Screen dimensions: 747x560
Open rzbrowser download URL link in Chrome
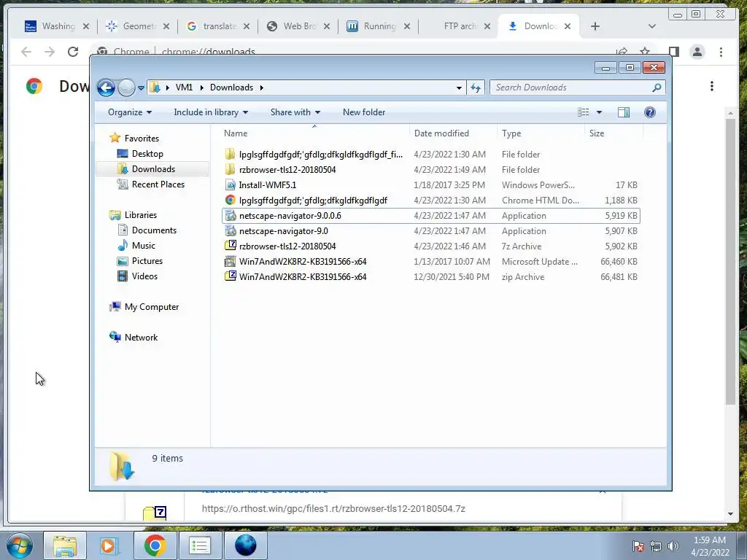tap(333, 508)
